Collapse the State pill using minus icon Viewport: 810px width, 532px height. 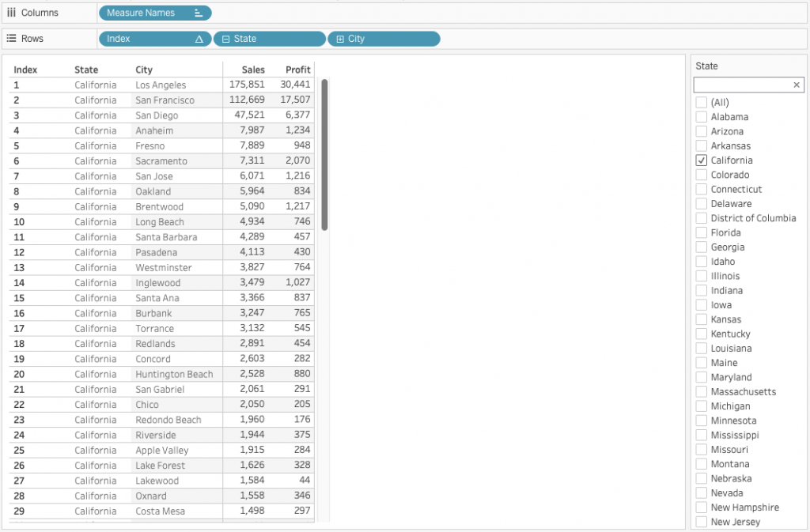click(x=225, y=39)
